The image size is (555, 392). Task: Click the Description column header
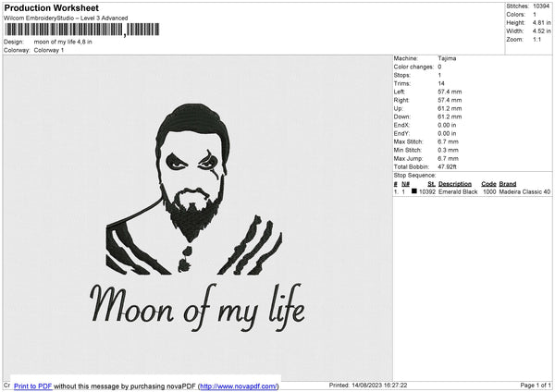click(455, 184)
